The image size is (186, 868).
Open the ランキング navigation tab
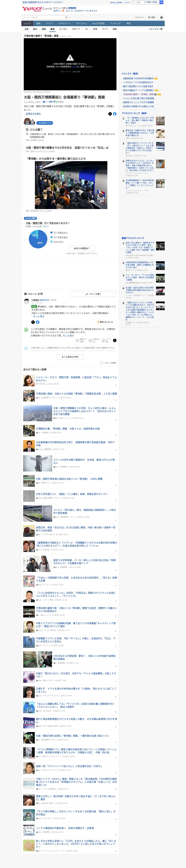point(115,24)
